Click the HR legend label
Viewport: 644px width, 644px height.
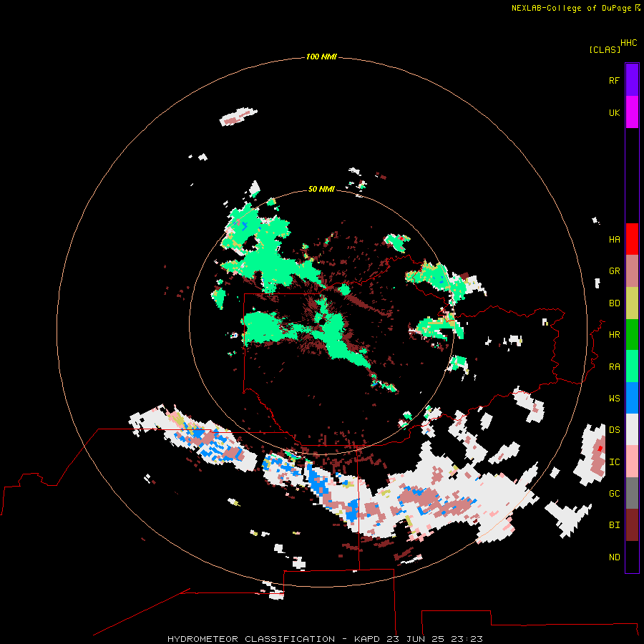pyautogui.click(x=615, y=335)
